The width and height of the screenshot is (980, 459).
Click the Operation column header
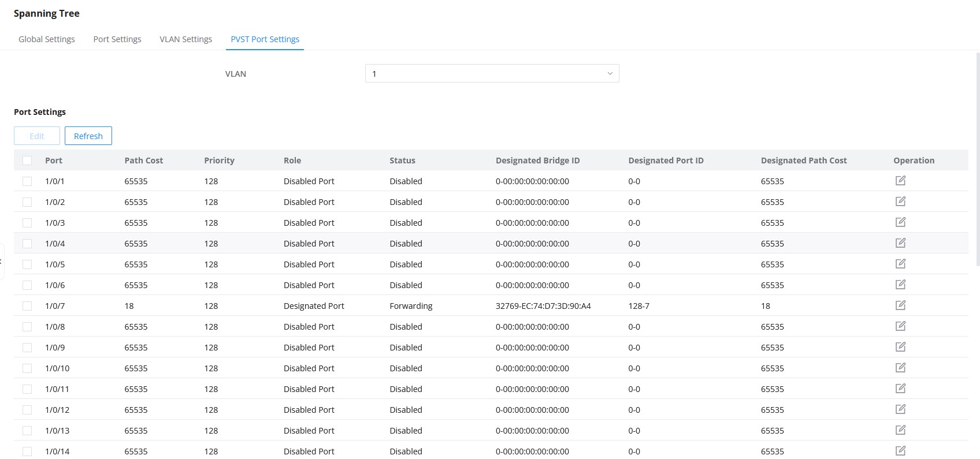[x=914, y=161]
